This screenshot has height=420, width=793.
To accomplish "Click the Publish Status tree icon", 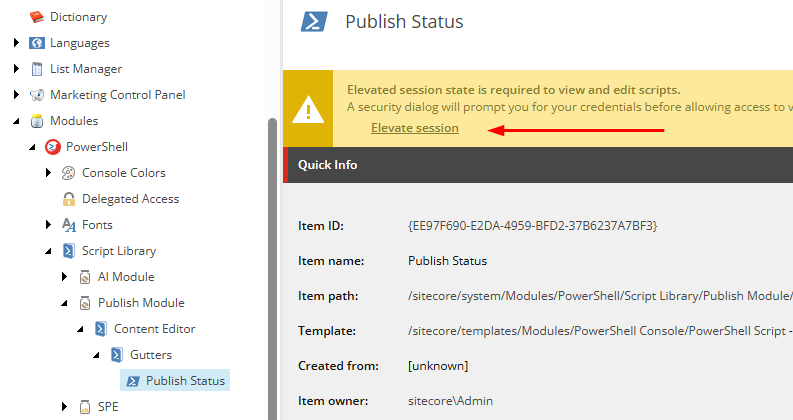I will pyautogui.click(x=133, y=381).
